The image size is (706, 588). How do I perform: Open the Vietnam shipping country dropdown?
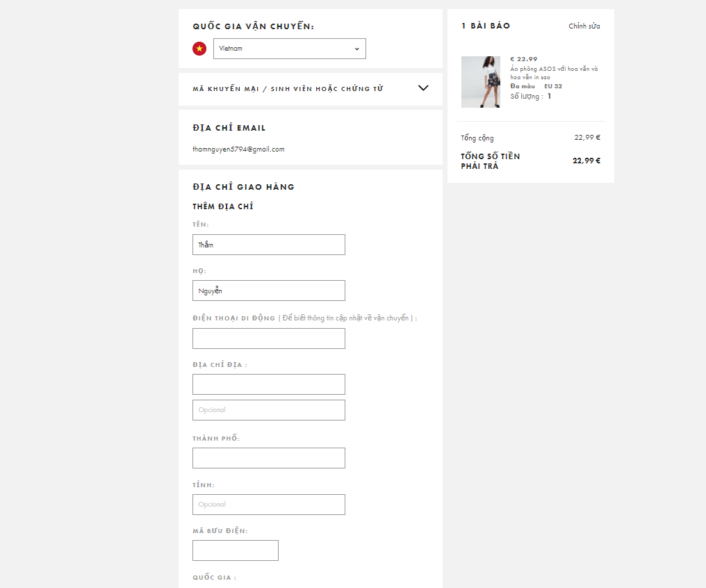click(289, 49)
